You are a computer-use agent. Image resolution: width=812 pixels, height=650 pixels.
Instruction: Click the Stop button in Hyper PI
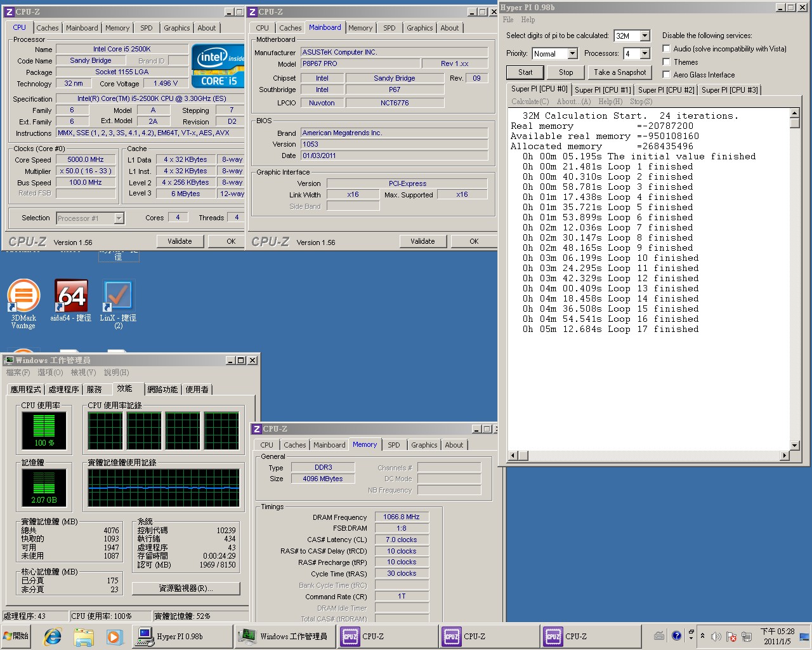click(x=566, y=72)
